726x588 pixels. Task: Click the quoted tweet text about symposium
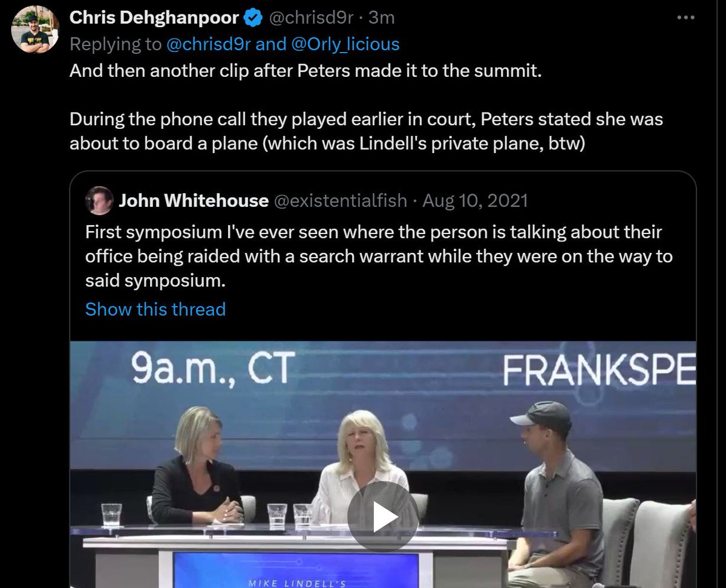(379, 256)
